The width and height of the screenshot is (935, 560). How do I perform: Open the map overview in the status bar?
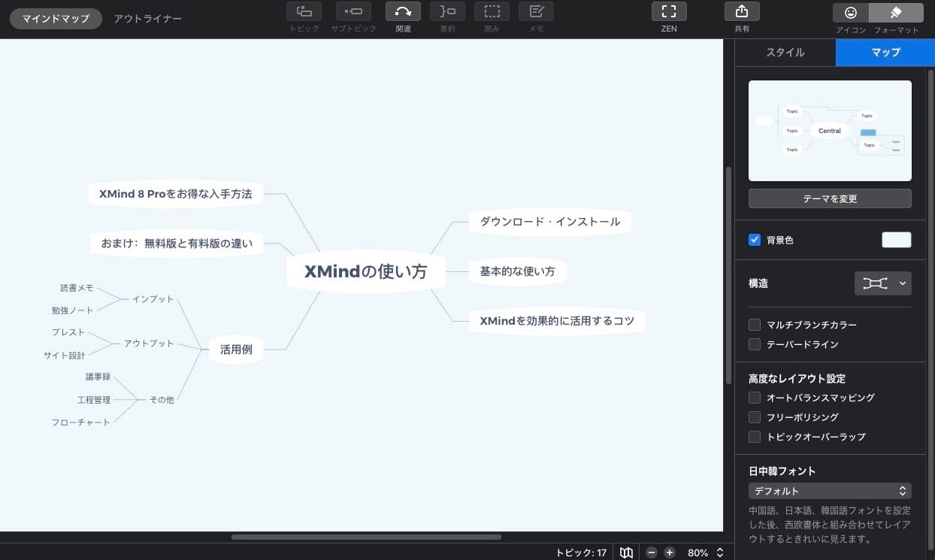pos(627,552)
